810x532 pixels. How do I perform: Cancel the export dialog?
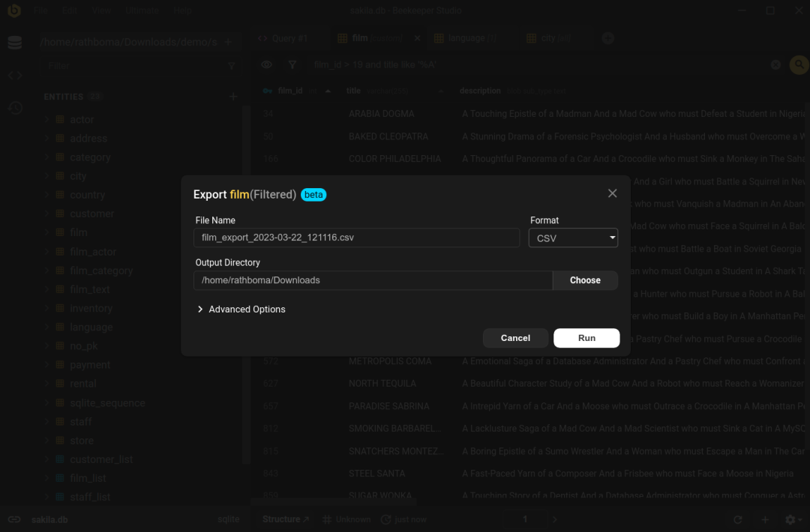tap(515, 338)
